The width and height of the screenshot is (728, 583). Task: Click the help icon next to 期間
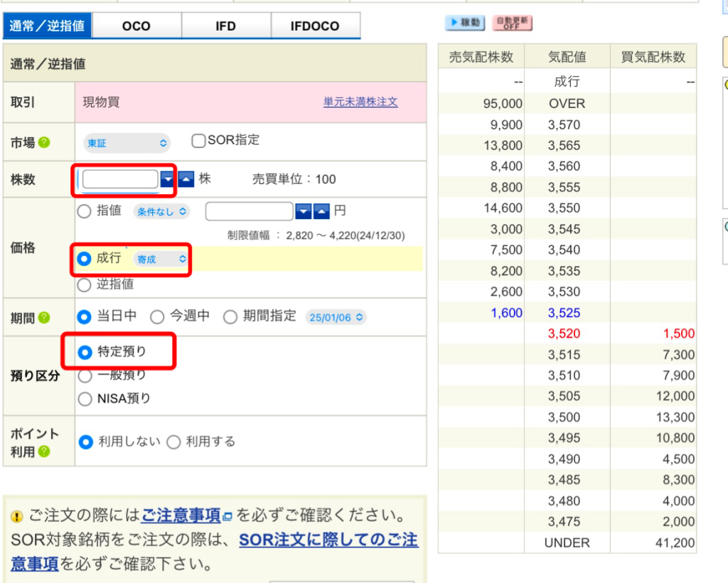[x=44, y=318]
